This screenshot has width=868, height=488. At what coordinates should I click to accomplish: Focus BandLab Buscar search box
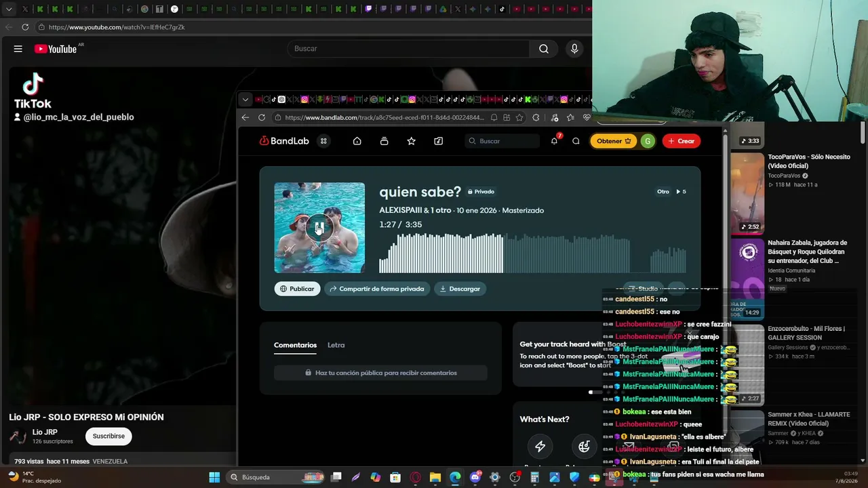(x=502, y=141)
